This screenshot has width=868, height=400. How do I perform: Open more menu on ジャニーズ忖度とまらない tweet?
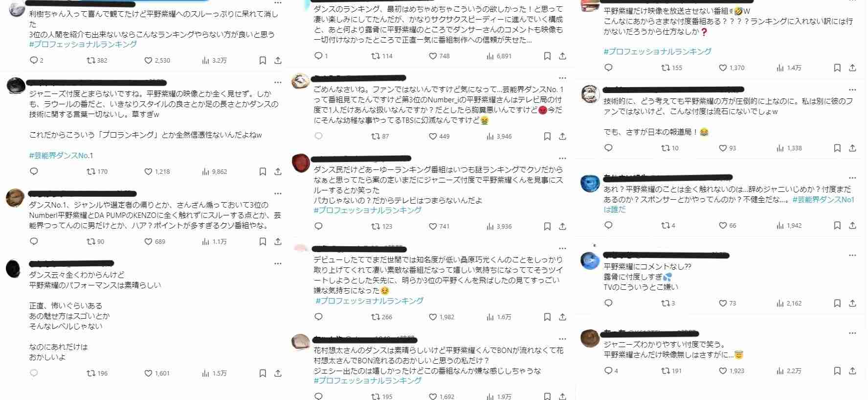[x=278, y=82]
